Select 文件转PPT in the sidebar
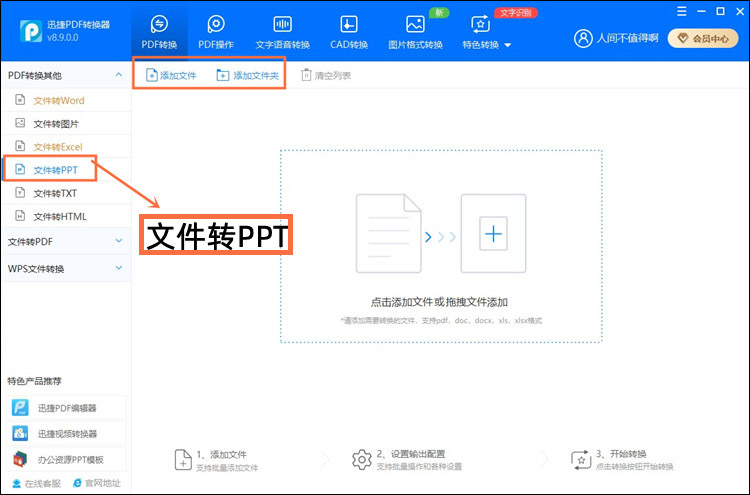The width and height of the screenshot is (750, 495). (66, 169)
